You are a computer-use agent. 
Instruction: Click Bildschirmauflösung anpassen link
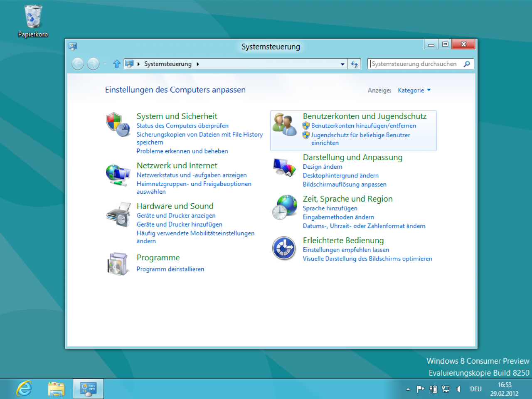[345, 185]
